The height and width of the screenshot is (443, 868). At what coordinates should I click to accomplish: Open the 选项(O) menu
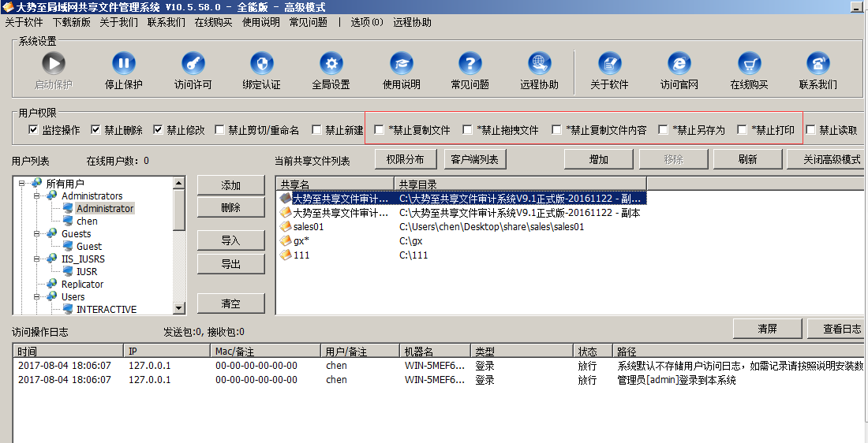point(366,22)
